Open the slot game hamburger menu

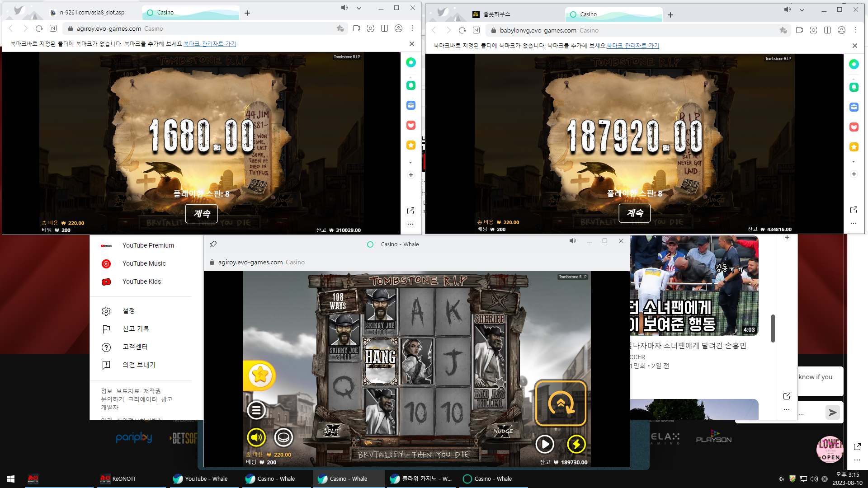coord(256,410)
